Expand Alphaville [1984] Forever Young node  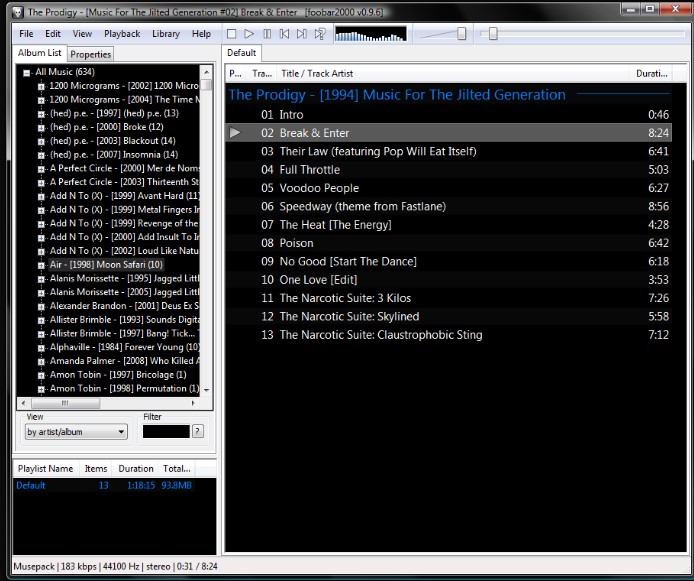tap(41, 347)
